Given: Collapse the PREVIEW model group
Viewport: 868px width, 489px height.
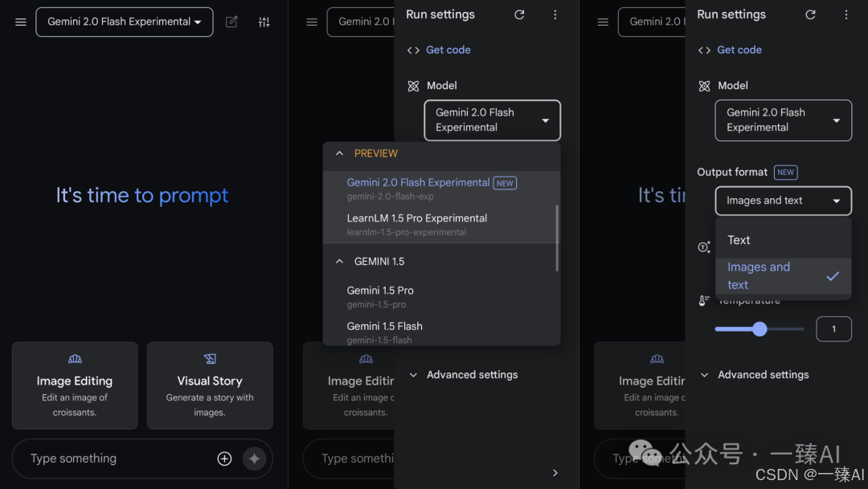Looking at the screenshot, I should (339, 154).
